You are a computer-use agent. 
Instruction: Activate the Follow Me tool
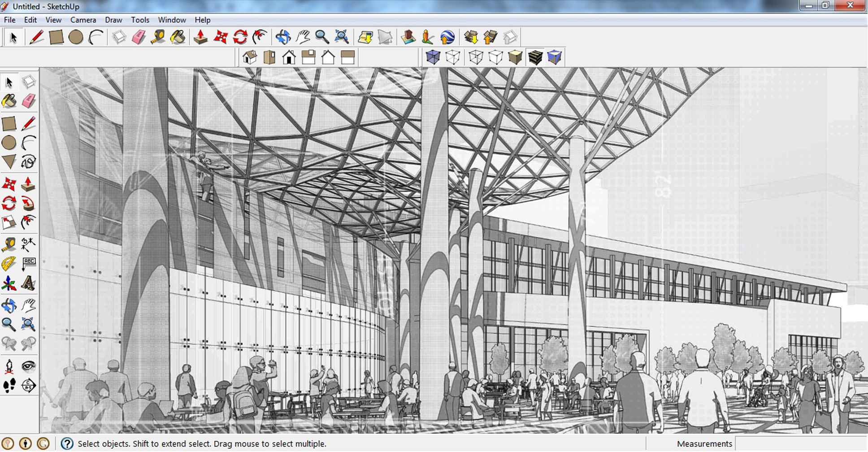click(x=28, y=203)
